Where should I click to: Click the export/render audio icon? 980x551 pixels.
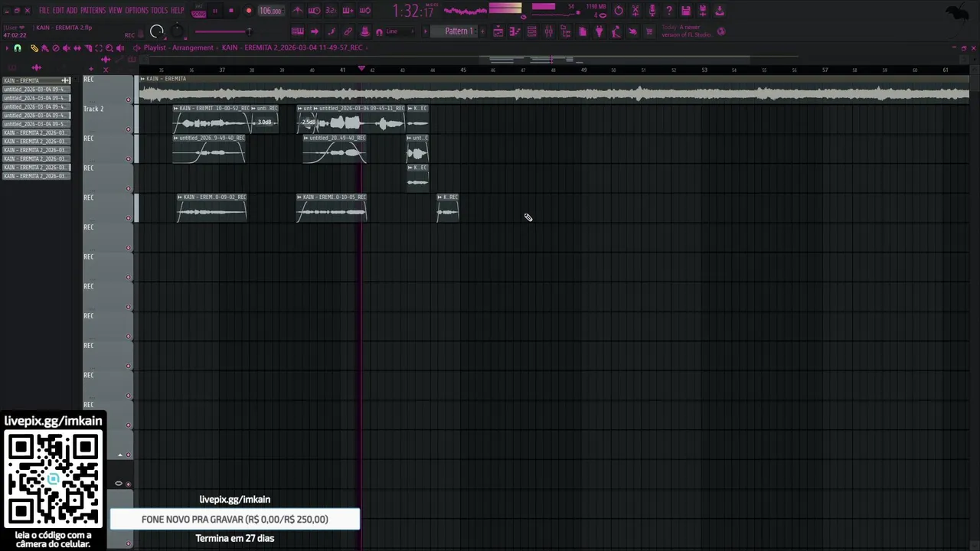point(720,11)
